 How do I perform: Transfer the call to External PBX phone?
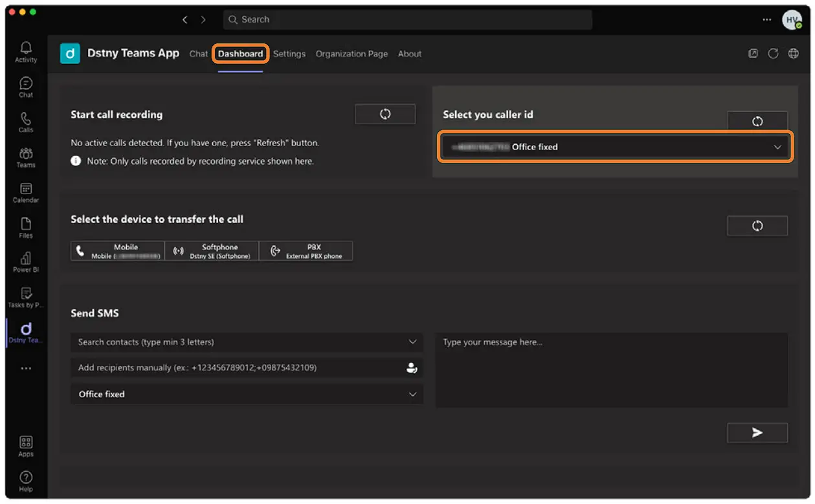306,251
